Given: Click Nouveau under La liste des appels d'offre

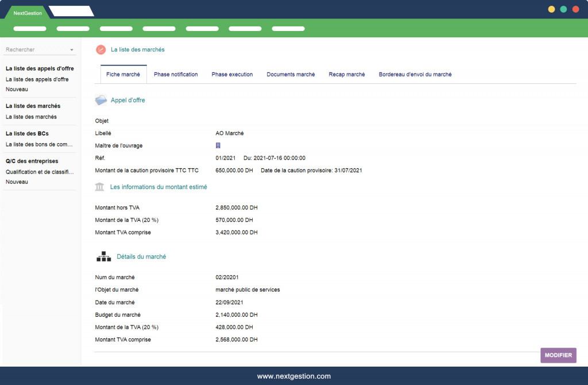Looking at the screenshot, I should [17, 89].
